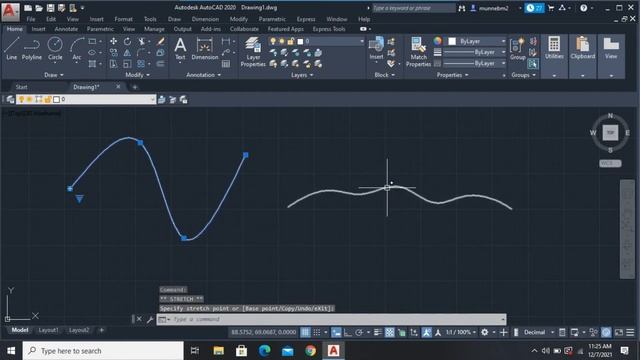640x360 pixels.
Task: Click the Save icon in quick access toolbar
Action: pos(50,8)
